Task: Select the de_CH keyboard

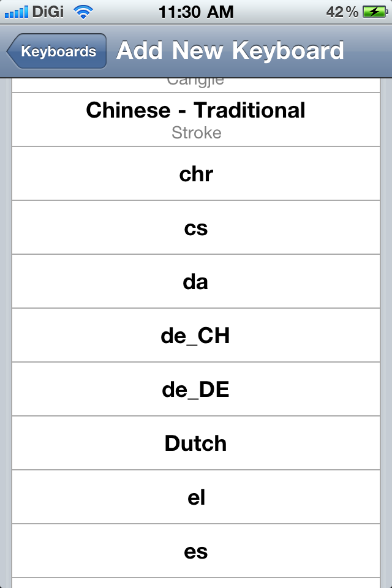Action: (x=196, y=336)
